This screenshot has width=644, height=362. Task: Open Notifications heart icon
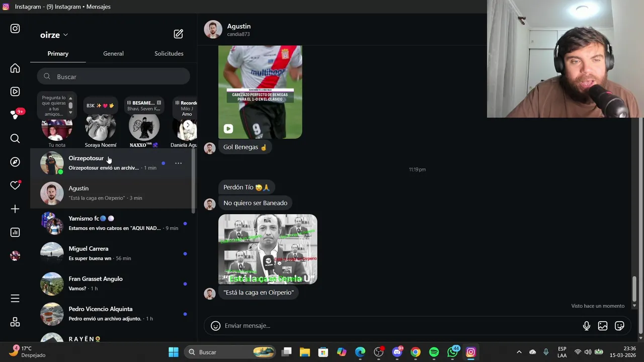15,186
